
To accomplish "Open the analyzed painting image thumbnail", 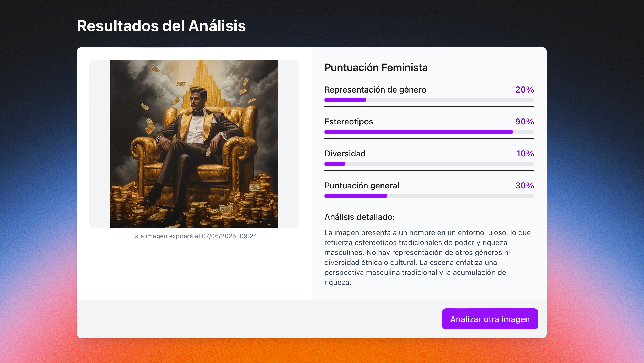I will pyautogui.click(x=194, y=144).
